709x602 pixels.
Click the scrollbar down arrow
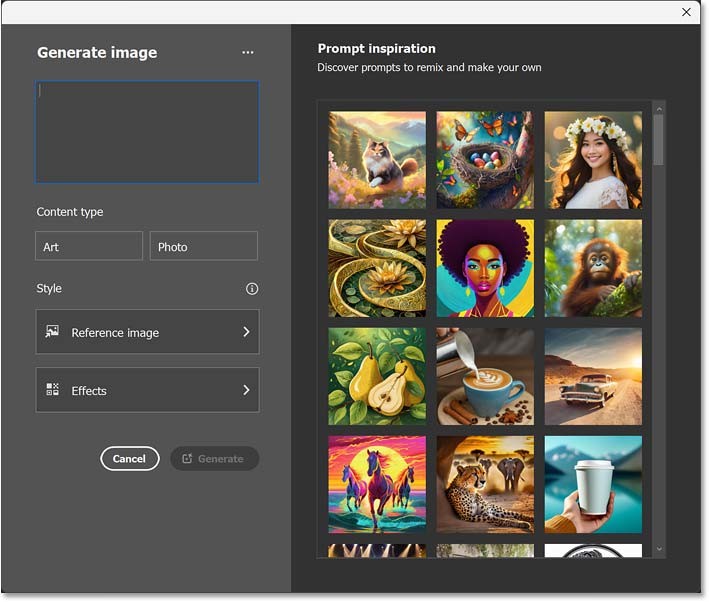(658, 549)
